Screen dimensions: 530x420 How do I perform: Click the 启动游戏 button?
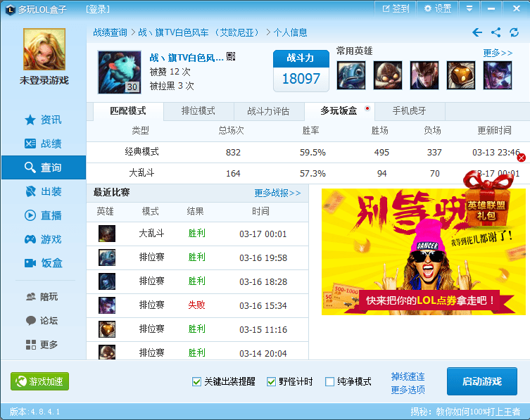pos(482,381)
